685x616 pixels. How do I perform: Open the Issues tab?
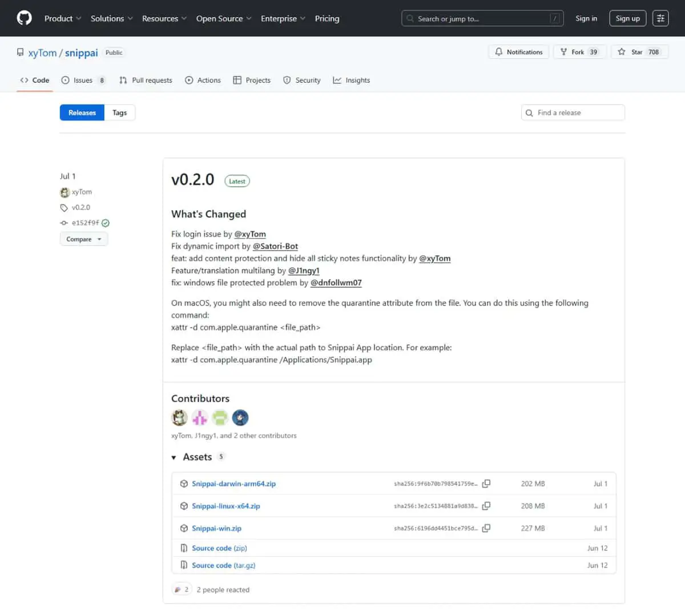[83, 80]
